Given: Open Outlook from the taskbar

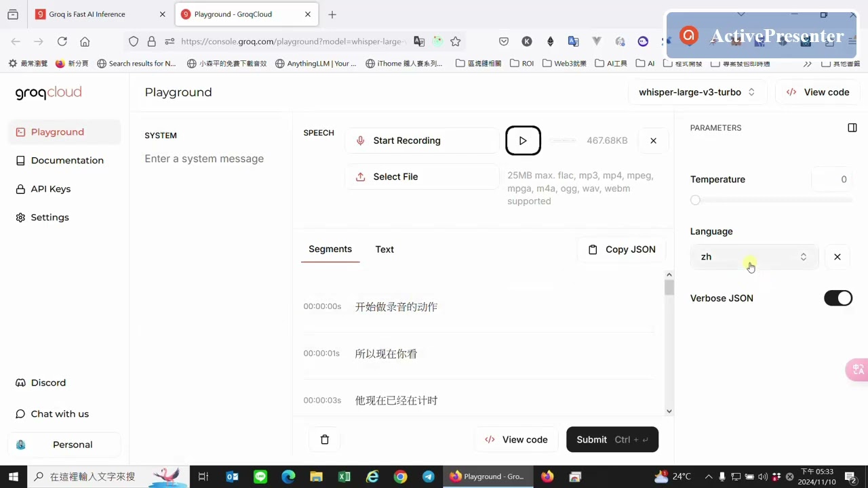Looking at the screenshot, I should pyautogui.click(x=233, y=476).
